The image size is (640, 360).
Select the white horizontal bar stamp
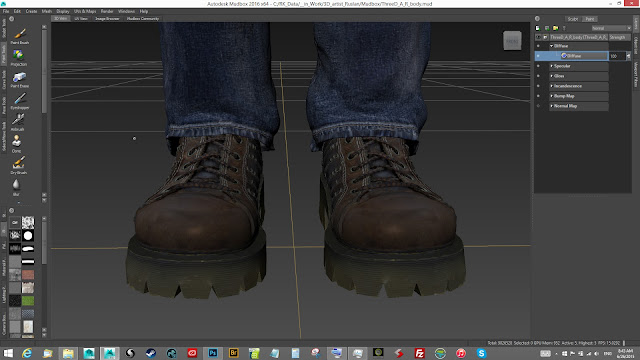pyautogui.click(x=28, y=262)
